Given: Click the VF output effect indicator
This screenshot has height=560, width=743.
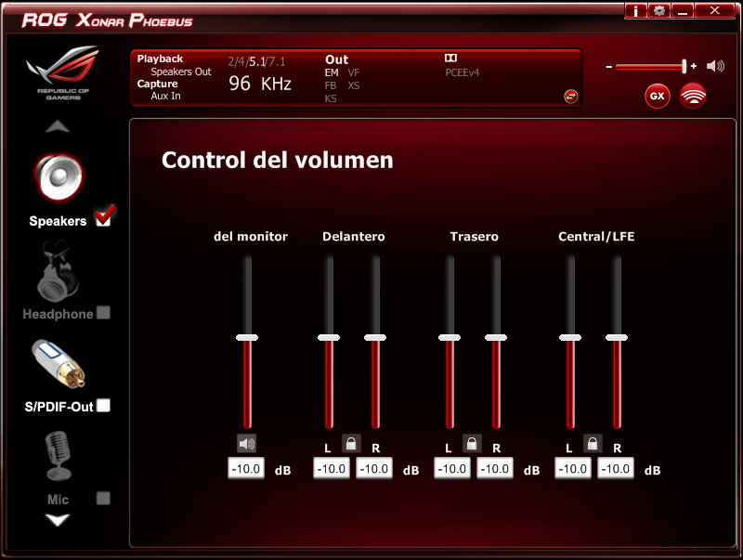Looking at the screenshot, I should (x=354, y=72).
